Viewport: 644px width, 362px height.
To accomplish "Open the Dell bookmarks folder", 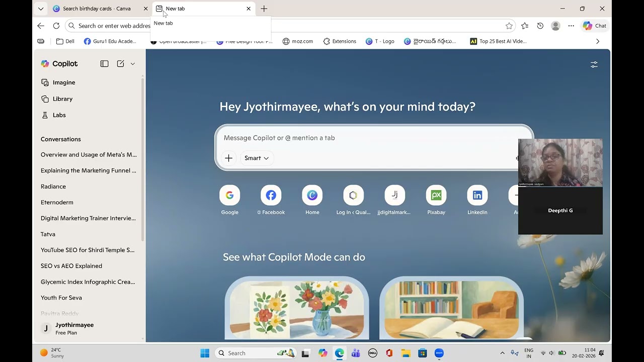I will point(65,41).
